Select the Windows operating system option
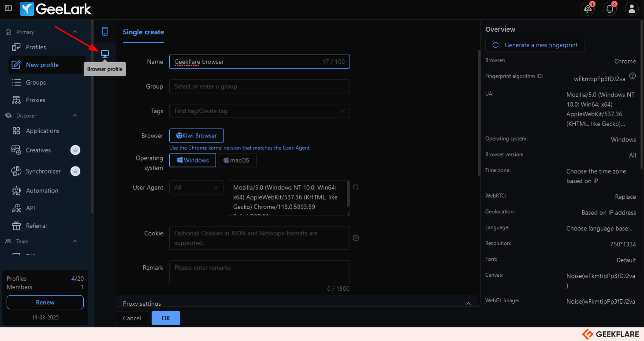Screen dimensions: 644x341 [193, 160]
